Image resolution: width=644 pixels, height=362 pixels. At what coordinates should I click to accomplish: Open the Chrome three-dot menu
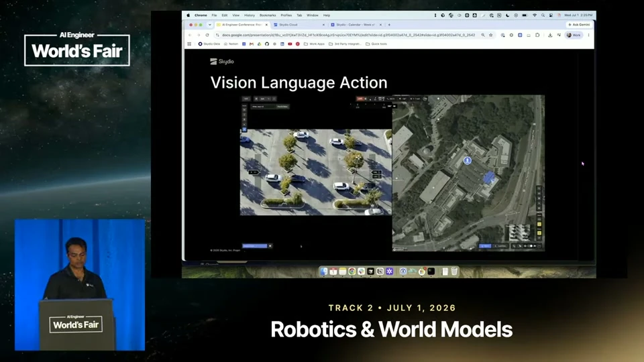point(588,35)
